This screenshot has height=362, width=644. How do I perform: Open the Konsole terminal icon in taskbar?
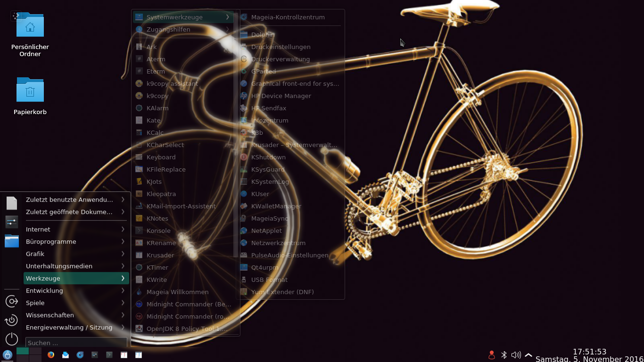[x=109, y=355]
